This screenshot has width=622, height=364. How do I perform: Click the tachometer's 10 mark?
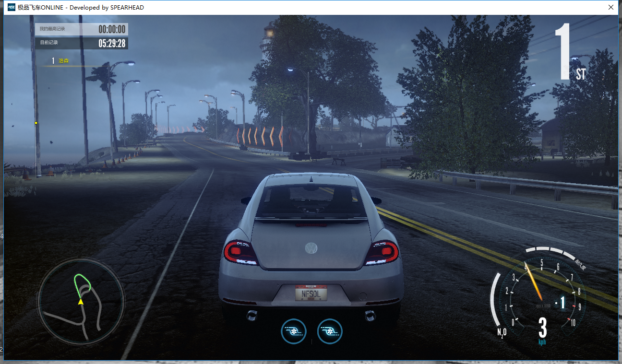(x=573, y=323)
